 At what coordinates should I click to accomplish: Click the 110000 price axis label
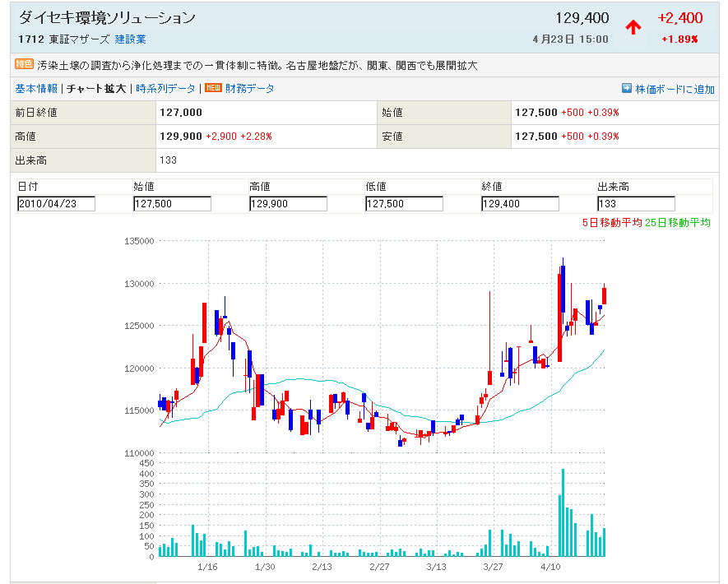[139, 453]
